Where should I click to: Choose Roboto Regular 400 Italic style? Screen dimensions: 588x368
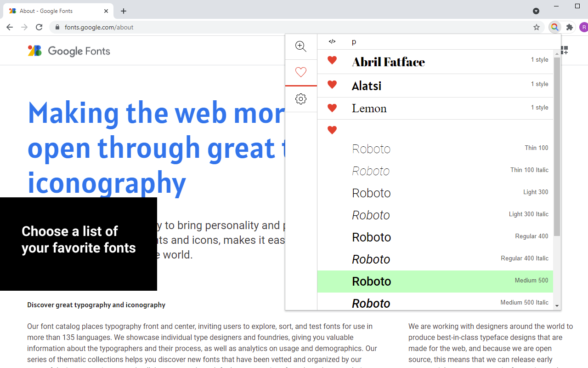coord(435,259)
